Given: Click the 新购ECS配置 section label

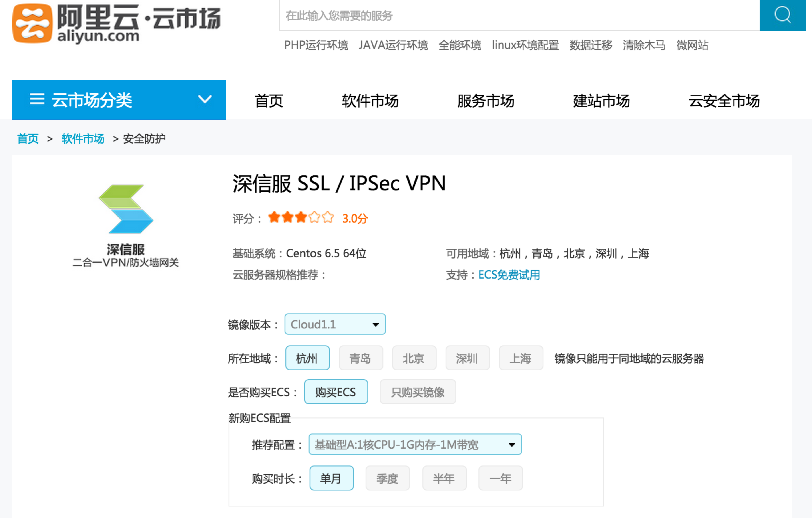Looking at the screenshot, I should point(260,418).
